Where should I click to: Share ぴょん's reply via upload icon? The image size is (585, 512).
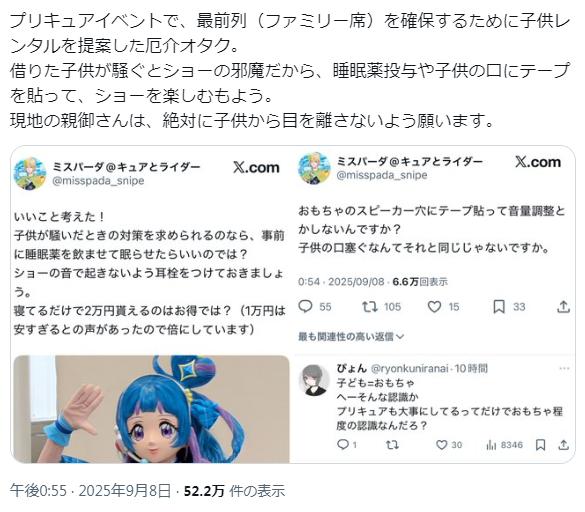563,444
